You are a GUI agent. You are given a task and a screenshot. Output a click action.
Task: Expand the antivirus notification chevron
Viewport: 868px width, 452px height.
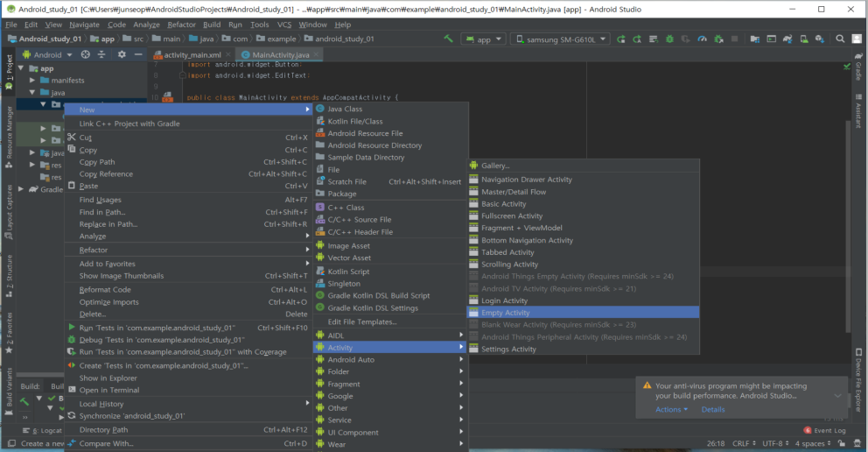coord(837,396)
